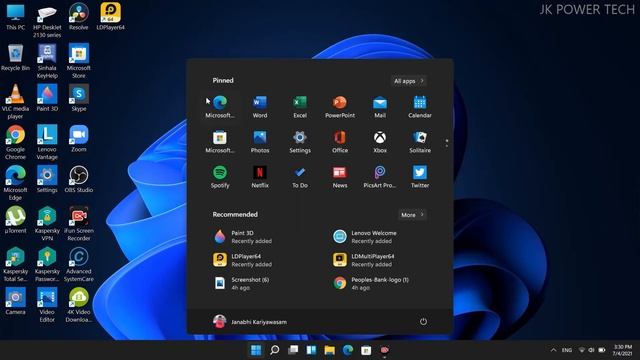The width and height of the screenshot is (640, 360).
Task: Switch pinned apps page using dots
Action: tap(447, 143)
